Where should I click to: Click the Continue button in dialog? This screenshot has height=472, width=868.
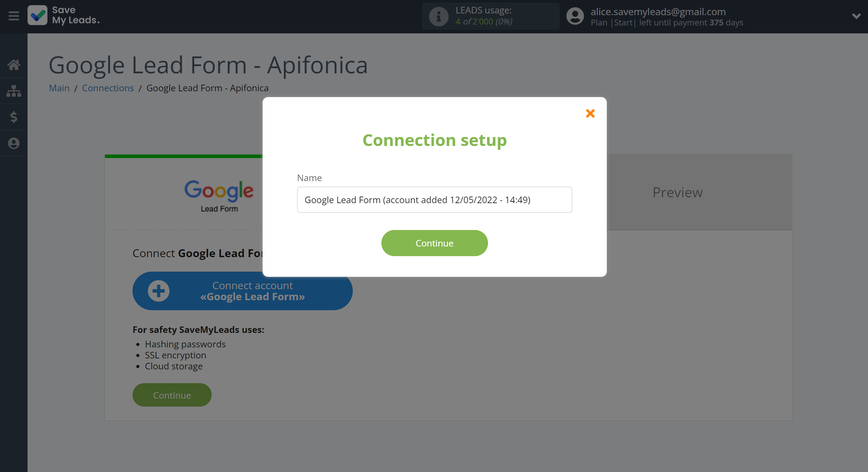pyautogui.click(x=434, y=243)
